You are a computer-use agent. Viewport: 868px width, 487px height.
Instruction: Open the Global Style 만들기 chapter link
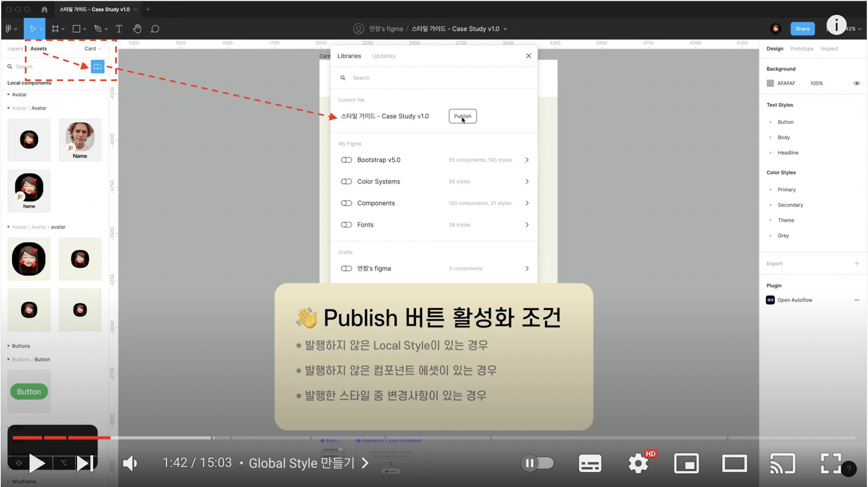(x=308, y=463)
